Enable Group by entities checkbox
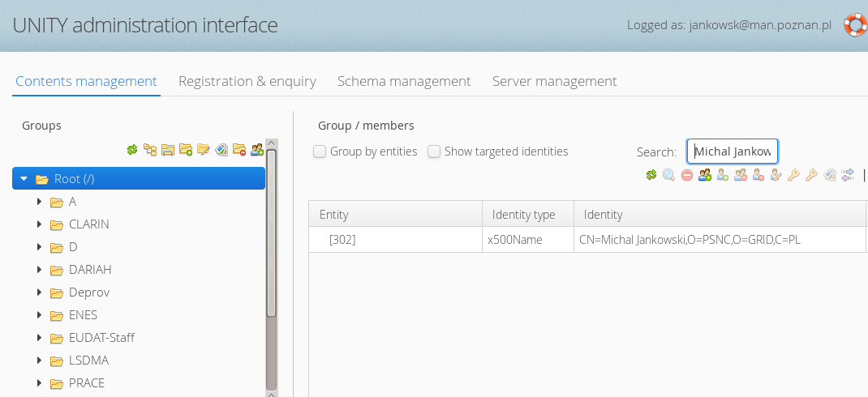This screenshot has width=868, height=397. [320, 152]
